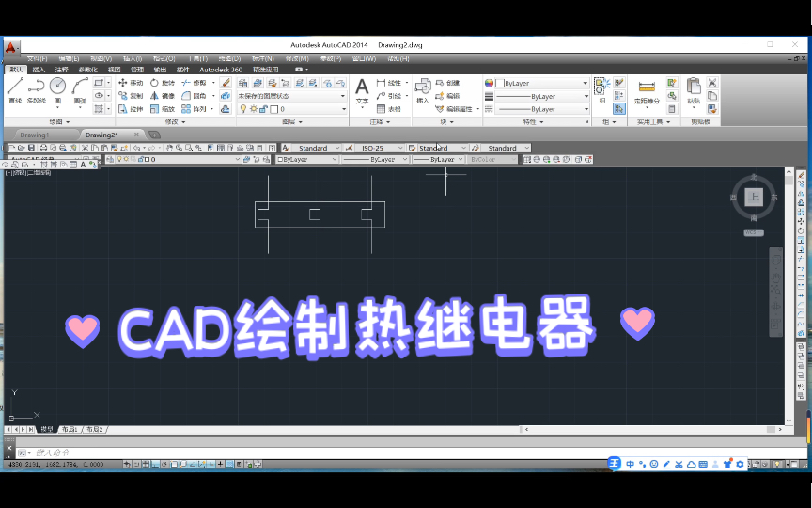The width and height of the screenshot is (812, 508).
Task: Click the WCS label below ViewCube
Action: (x=754, y=232)
